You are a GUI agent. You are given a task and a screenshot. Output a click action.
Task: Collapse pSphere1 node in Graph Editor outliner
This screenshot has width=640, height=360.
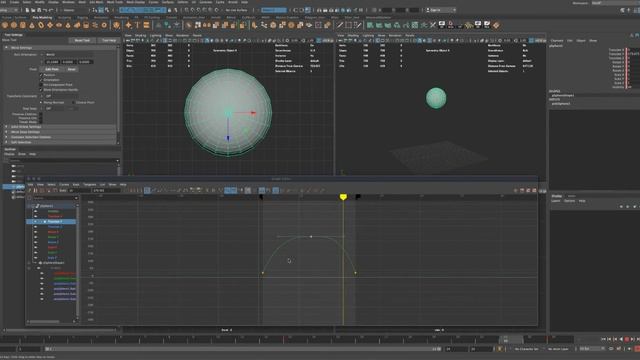point(33,206)
